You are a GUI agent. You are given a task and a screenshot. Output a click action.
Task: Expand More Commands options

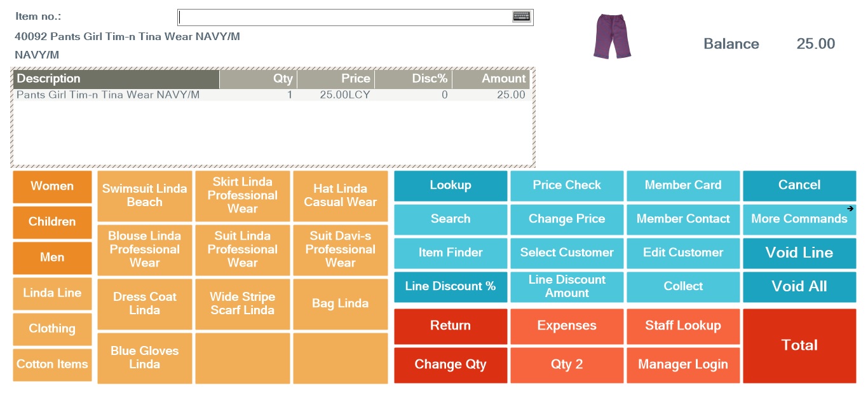(x=799, y=219)
